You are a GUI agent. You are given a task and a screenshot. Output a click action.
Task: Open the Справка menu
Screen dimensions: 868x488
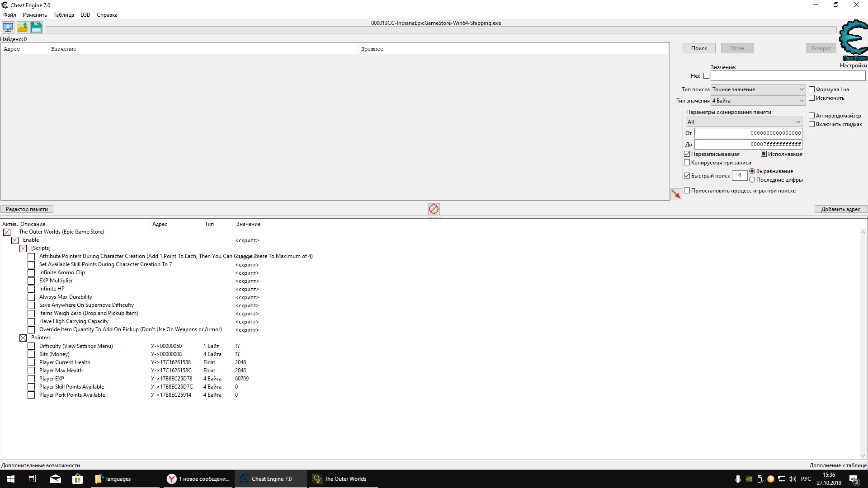(107, 15)
